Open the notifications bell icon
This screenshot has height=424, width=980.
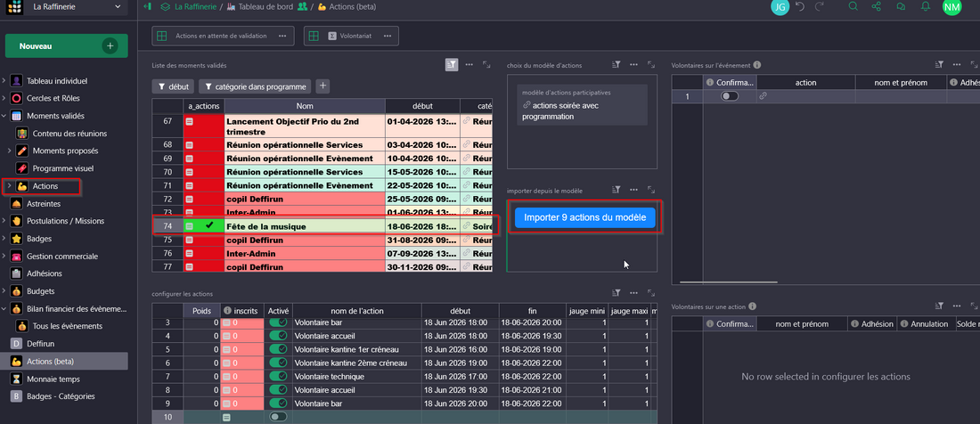click(926, 7)
